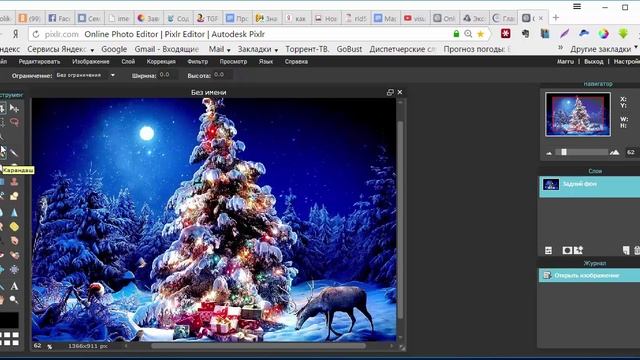640x360 pixels.
Task: Open the Слой menu
Action: coord(128,62)
